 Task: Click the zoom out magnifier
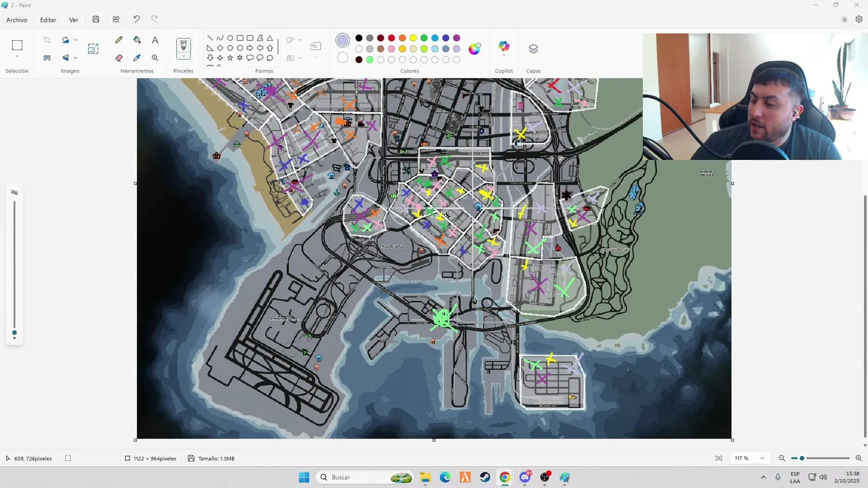[782, 458]
